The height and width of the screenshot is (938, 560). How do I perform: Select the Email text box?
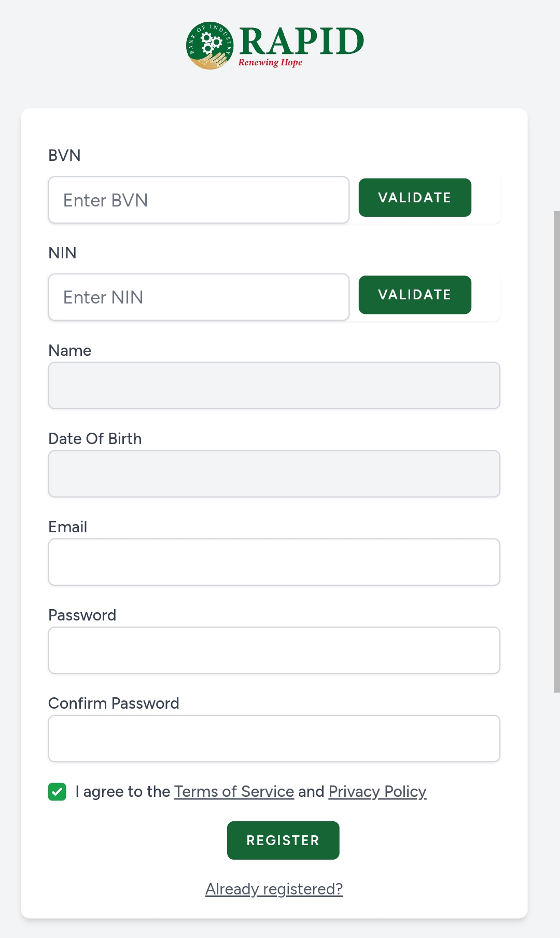tap(274, 562)
